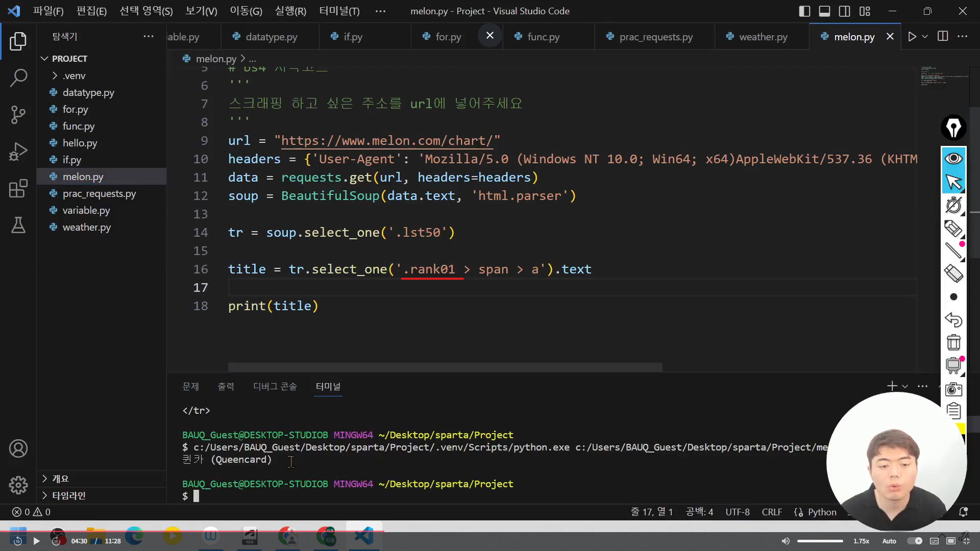Switch to the 문제 problems tab

(190, 386)
